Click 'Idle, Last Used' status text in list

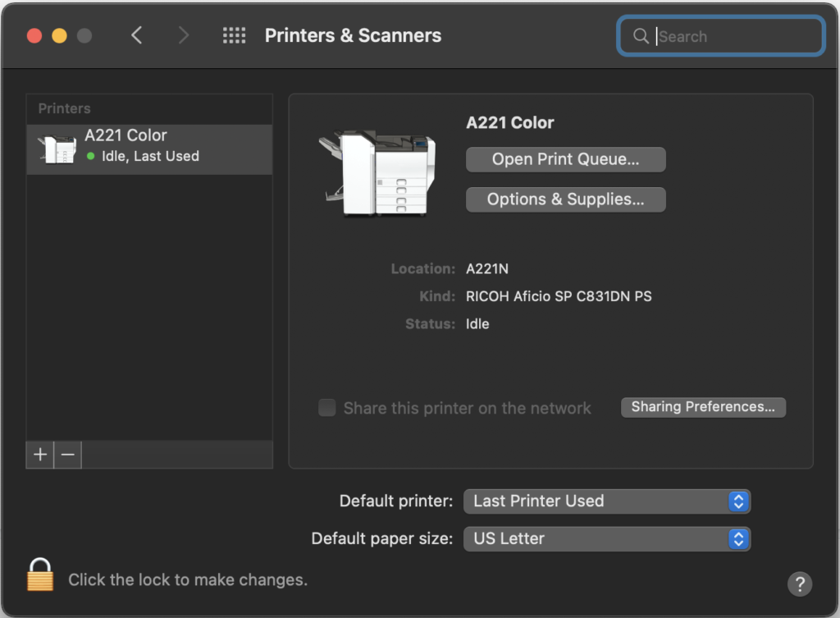(x=151, y=156)
